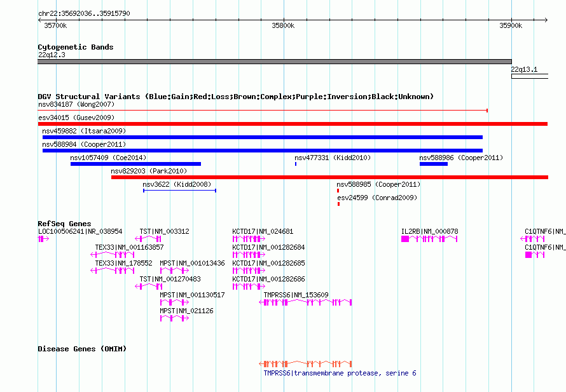Select the 22q13.1 cytogenetic band box
The width and height of the screenshot is (566, 392).
coord(530,76)
